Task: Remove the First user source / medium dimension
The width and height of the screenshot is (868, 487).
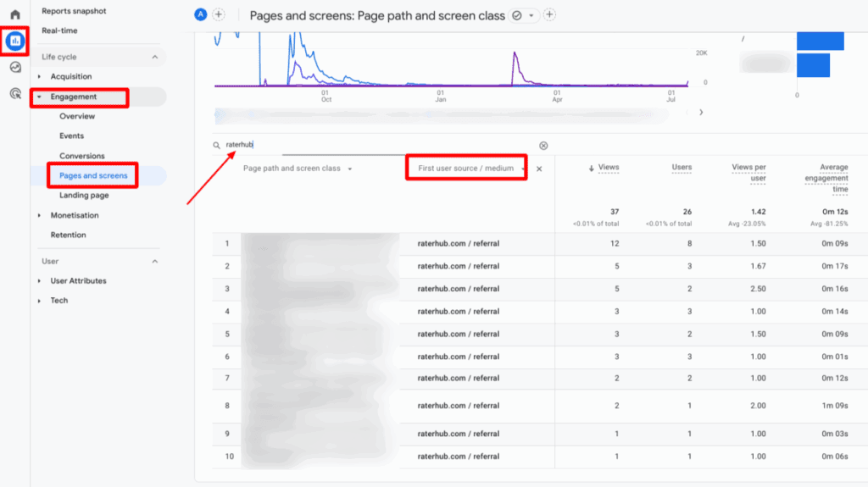Action: (x=539, y=169)
